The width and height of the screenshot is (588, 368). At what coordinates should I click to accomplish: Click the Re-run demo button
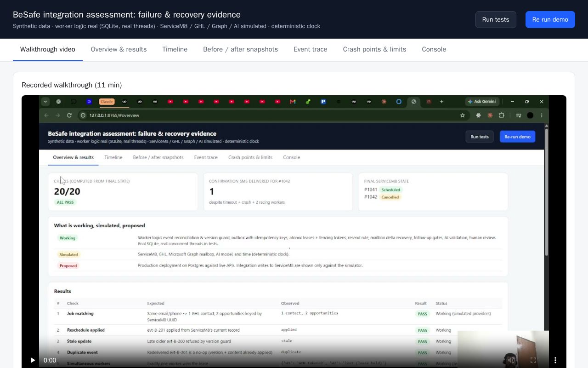point(550,19)
